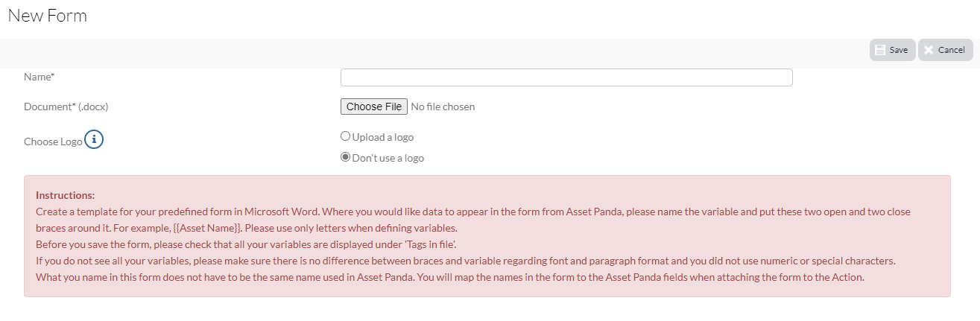Click the New Form page heading
This screenshot has width=980, height=321.
click(x=48, y=16)
